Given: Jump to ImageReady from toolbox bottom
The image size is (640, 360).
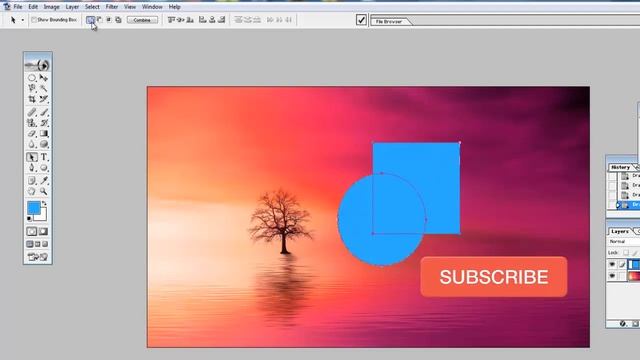Looking at the screenshot, I should pyautogui.click(x=38, y=257).
